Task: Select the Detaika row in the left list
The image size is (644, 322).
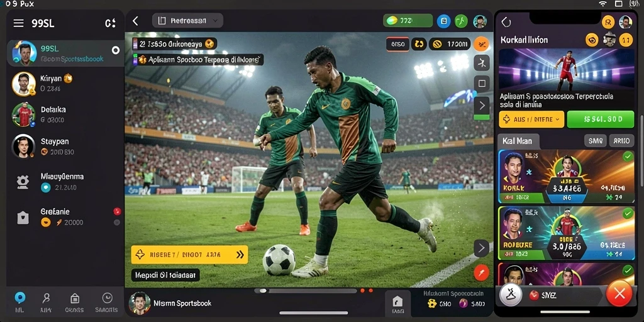Action: click(x=65, y=115)
